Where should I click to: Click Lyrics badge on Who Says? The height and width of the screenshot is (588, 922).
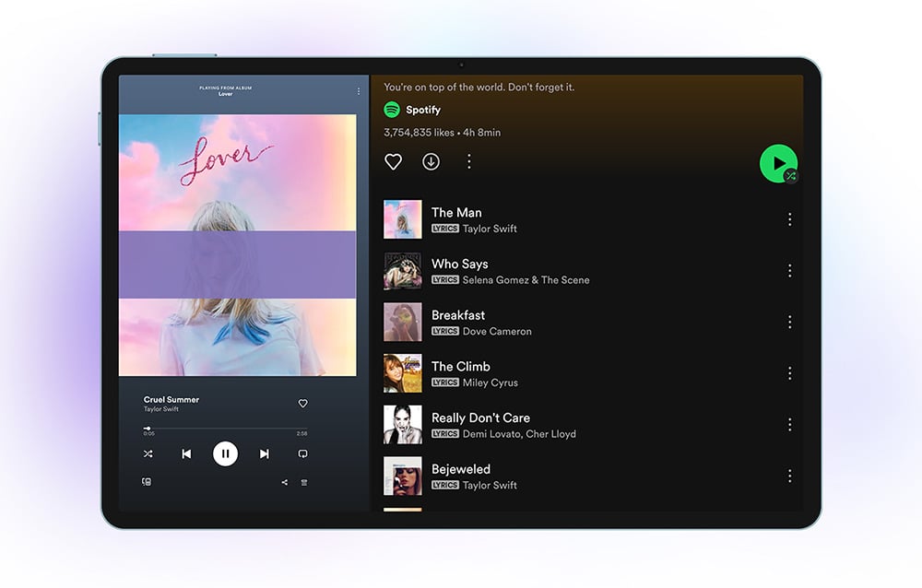click(x=445, y=280)
